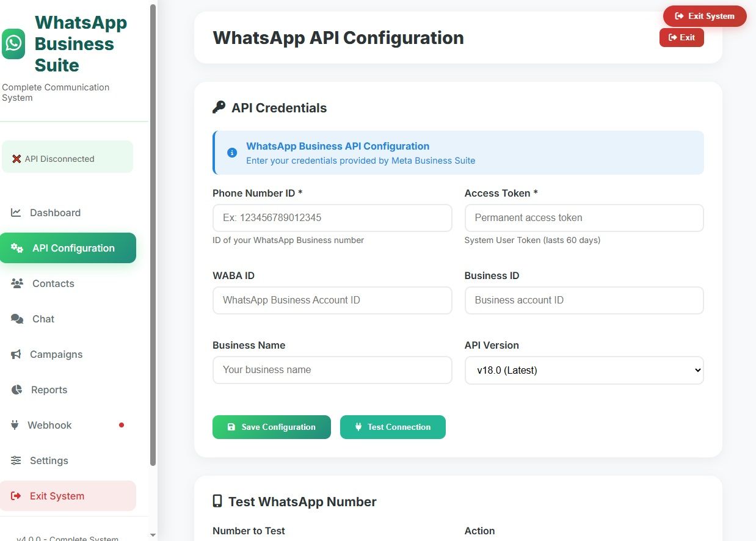
Task: Click the WhatsApp logo icon in sidebar
Action: pyautogui.click(x=13, y=44)
